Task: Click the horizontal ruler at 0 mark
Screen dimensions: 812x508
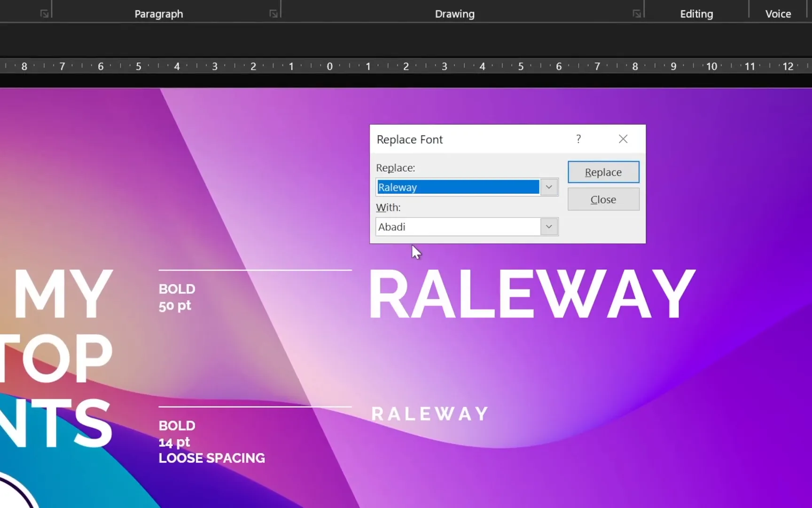Action: [x=329, y=66]
